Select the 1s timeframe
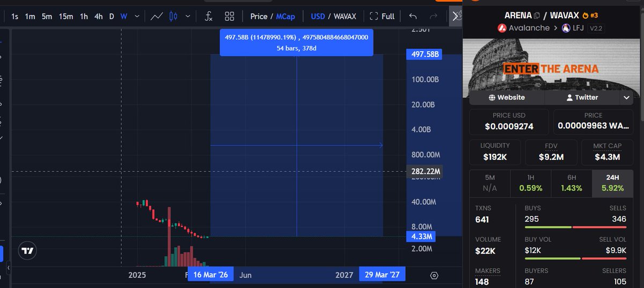Viewport: 644px width, 288px height. pos(14,16)
